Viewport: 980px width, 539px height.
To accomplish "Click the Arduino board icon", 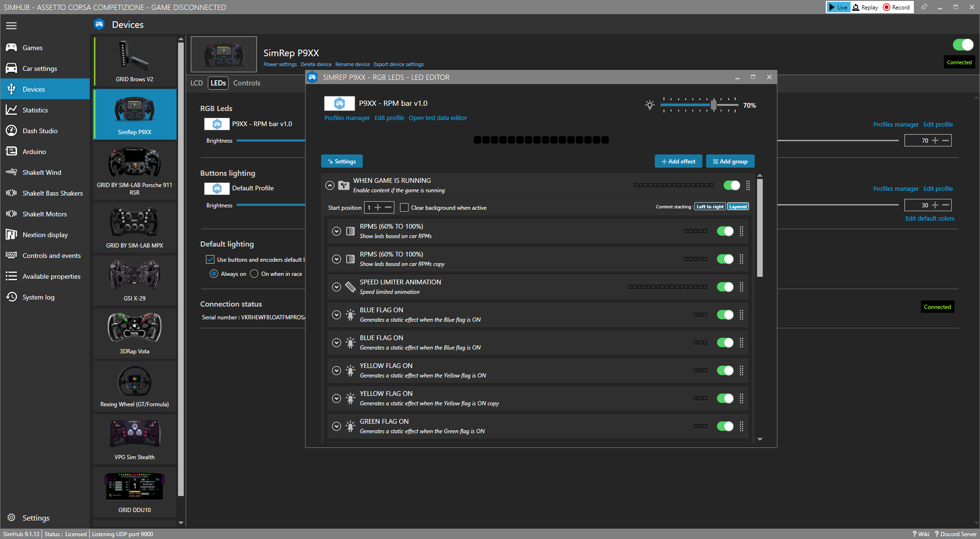I will tap(11, 152).
